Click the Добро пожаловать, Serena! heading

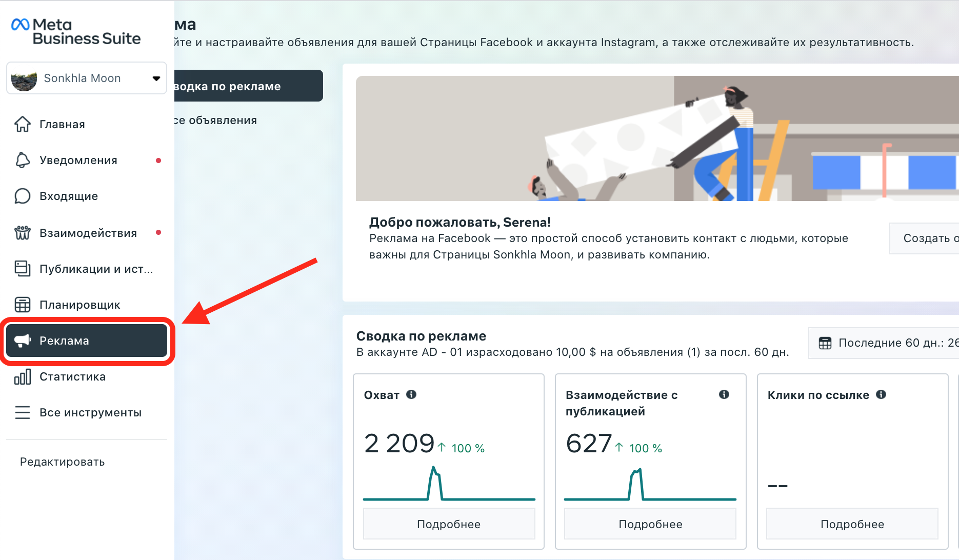pyautogui.click(x=460, y=222)
